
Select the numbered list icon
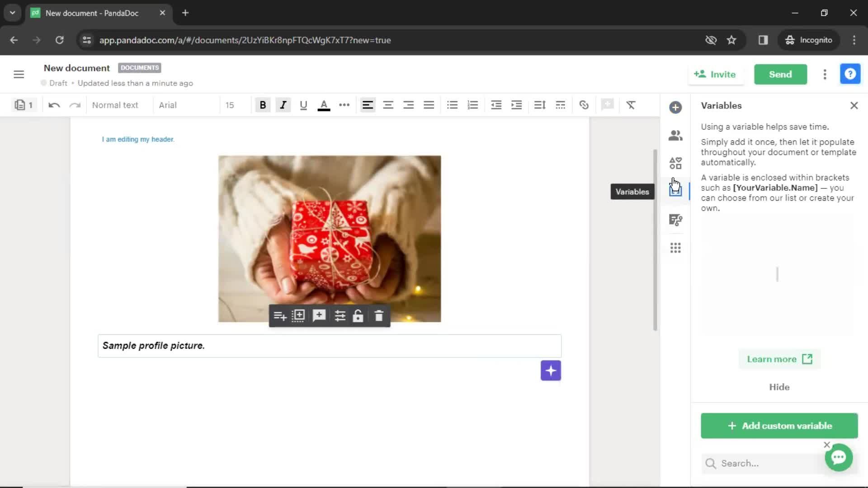(x=473, y=105)
